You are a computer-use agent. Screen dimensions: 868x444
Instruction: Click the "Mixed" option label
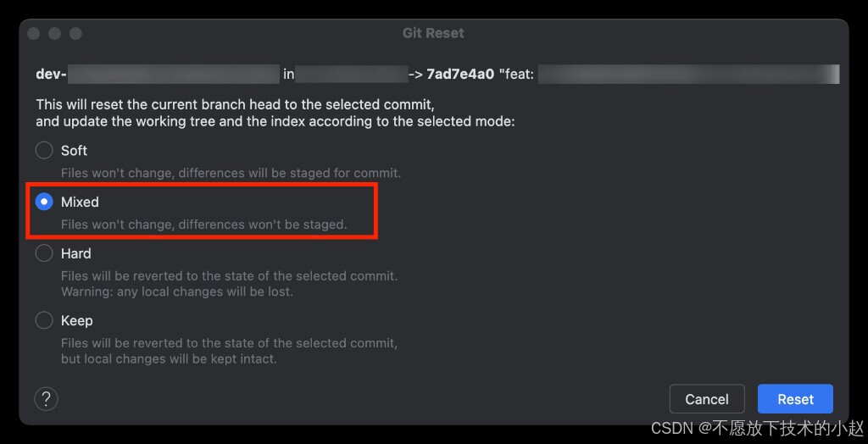coord(80,202)
